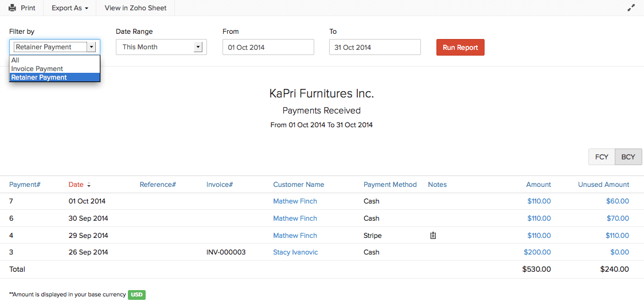Click the USD base currency badge
Image resolution: width=644 pixels, height=305 pixels.
(136, 295)
